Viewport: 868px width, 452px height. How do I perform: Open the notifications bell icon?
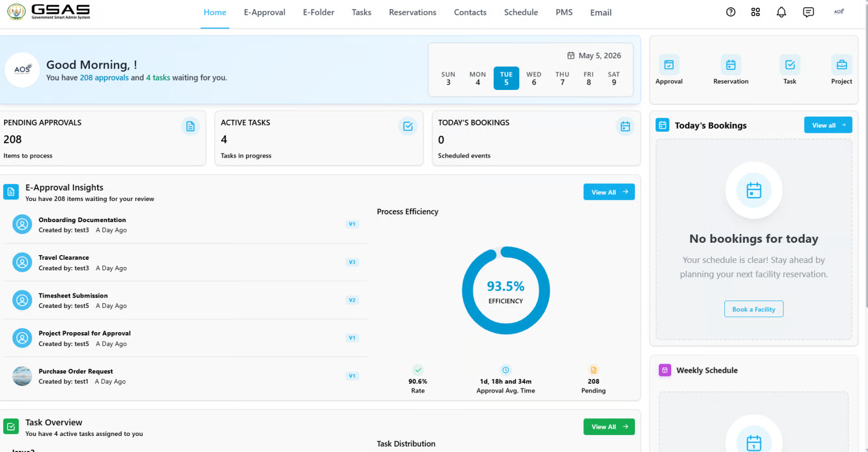[781, 12]
